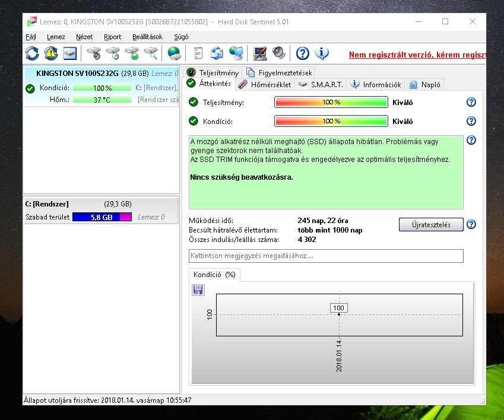This screenshot has height=420, width=504.
Task: Click green check icon beside Kondíció in disk list
Action: 30,88
